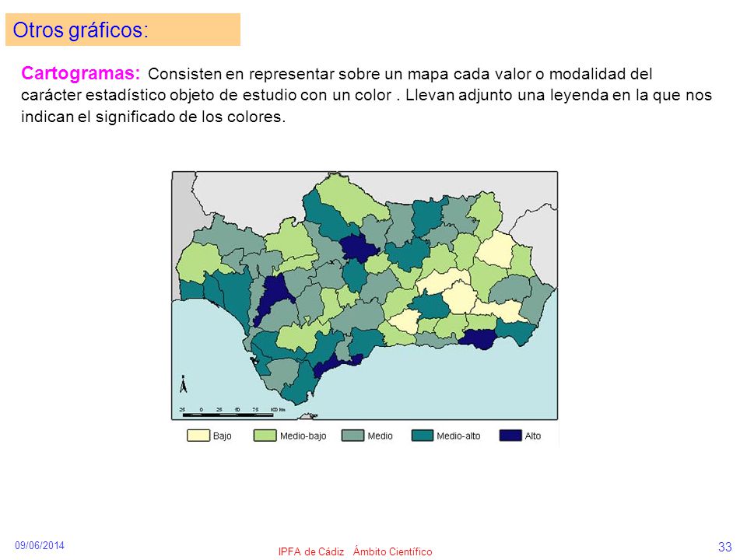Click the 'Otros gráficos:' slide title
This screenshot has height=560, width=747.
80,30
